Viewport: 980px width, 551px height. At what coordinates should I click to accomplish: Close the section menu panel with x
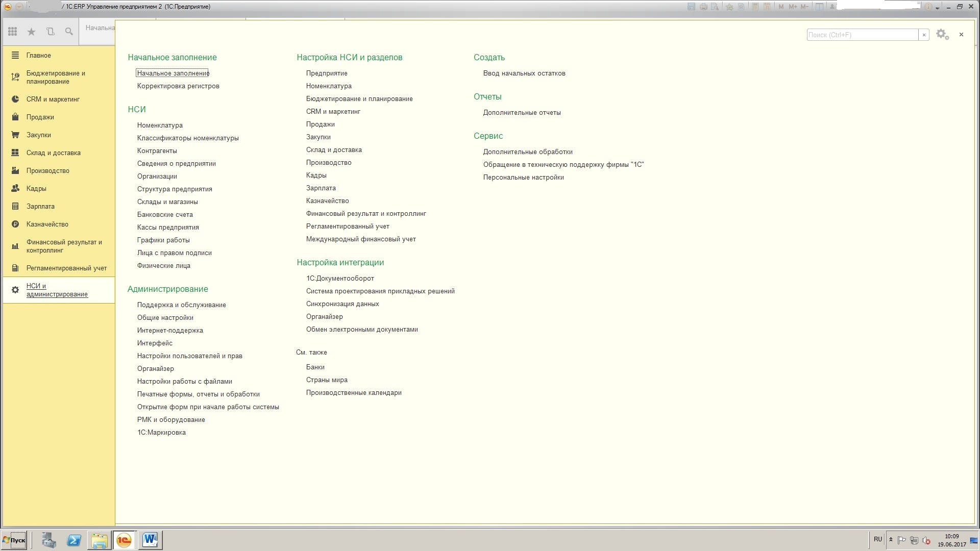pyautogui.click(x=961, y=34)
